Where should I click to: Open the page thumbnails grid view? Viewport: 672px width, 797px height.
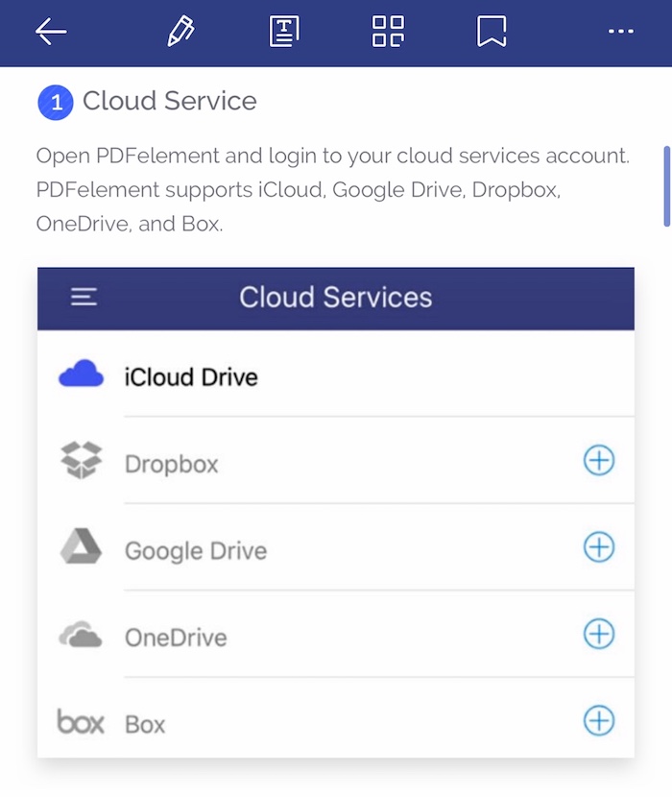coord(388,31)
